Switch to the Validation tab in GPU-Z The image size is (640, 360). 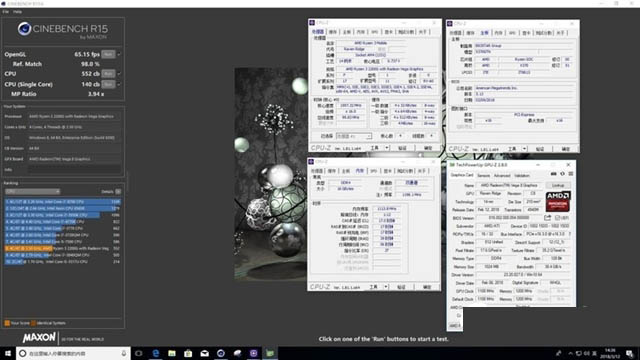(x=522, y=176)
